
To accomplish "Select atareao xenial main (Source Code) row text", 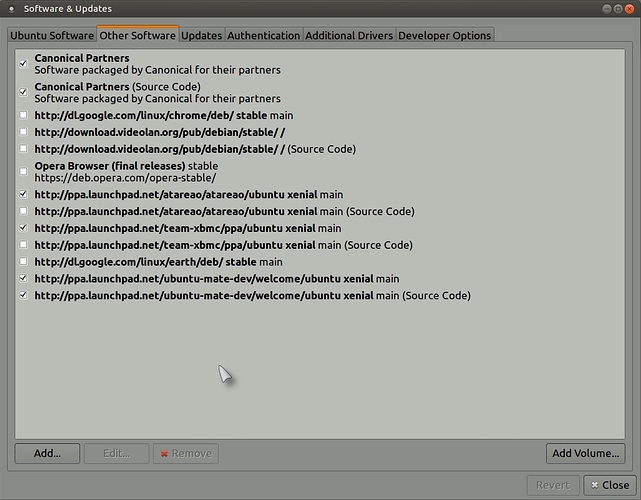I will point(224,211).
